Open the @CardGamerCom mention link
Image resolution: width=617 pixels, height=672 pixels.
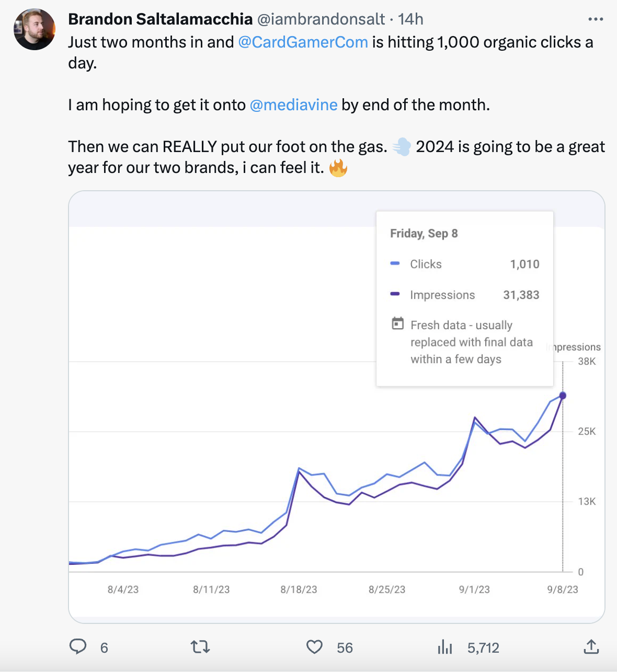(x=303, y=42)
